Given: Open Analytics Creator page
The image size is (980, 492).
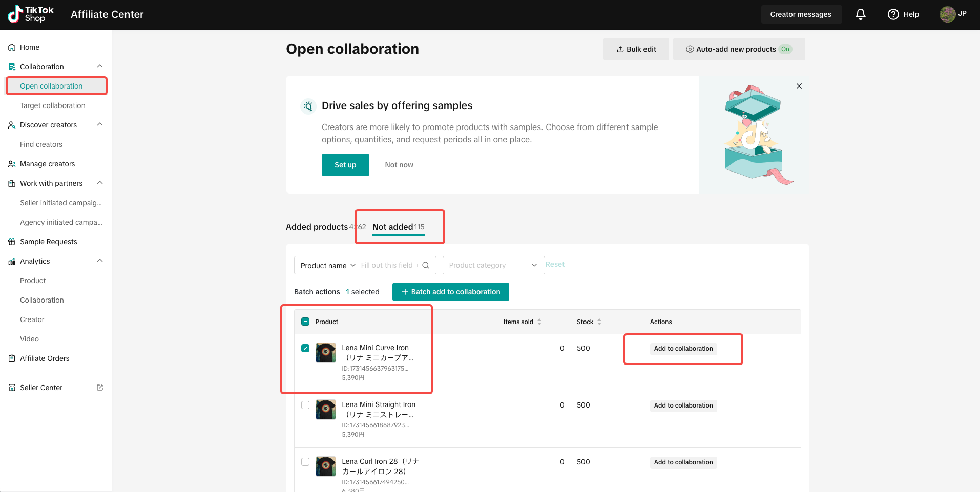Looking at the screenshot, I should tap(32, 319).
